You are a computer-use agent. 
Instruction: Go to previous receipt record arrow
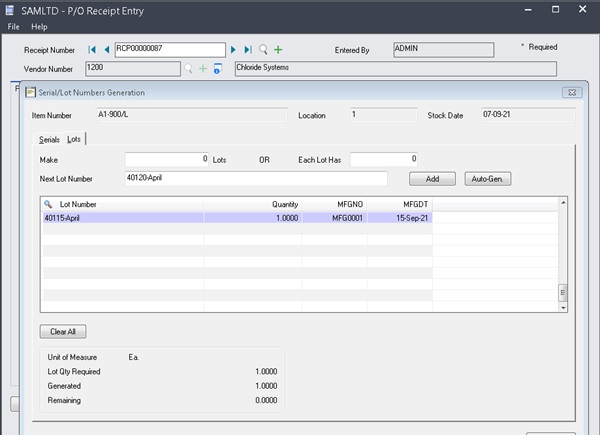pos(107,50)
